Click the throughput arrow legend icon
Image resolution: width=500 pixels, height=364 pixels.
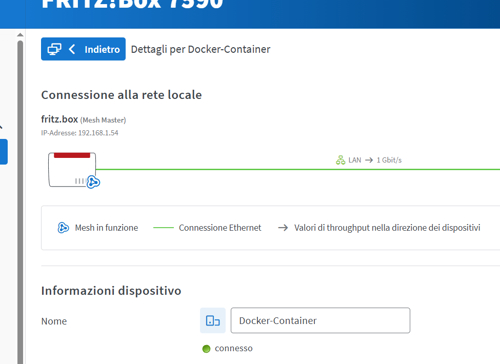pos(283,228)
